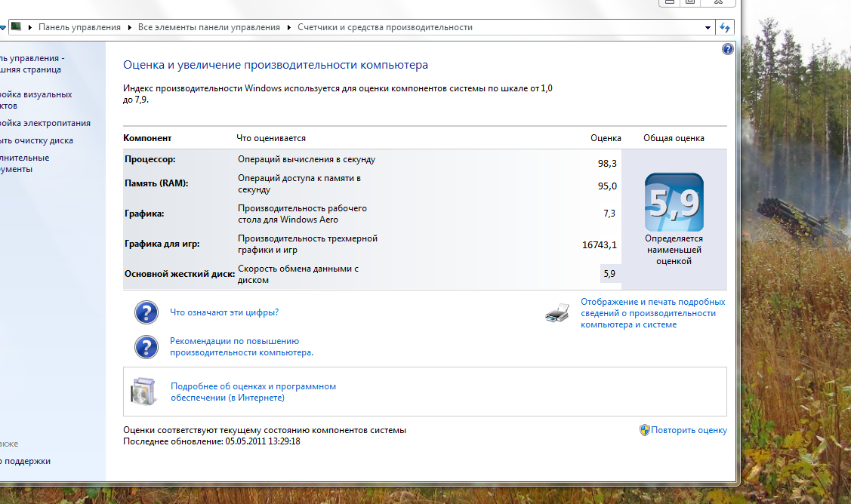Click question mark icon beside 'Рекомендации по повышению'
This screenshot has height=504, width=851.
pyautogui.click(x=146, y=347)
